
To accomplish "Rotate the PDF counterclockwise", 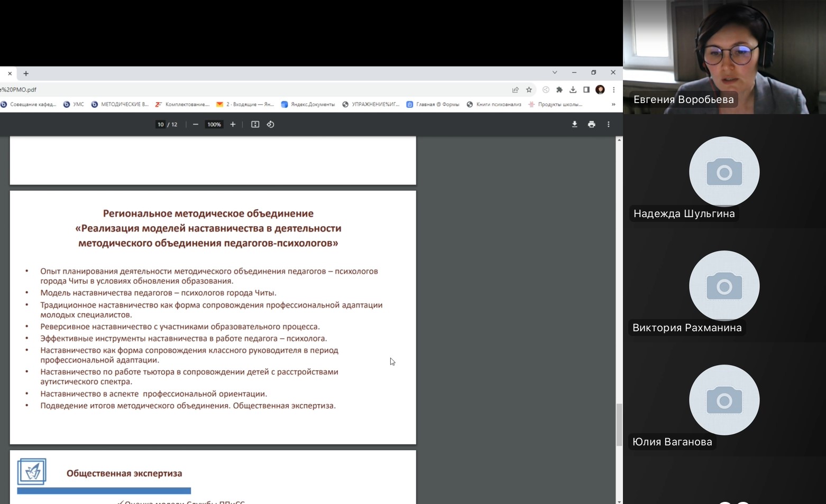I will pos(270,125).
